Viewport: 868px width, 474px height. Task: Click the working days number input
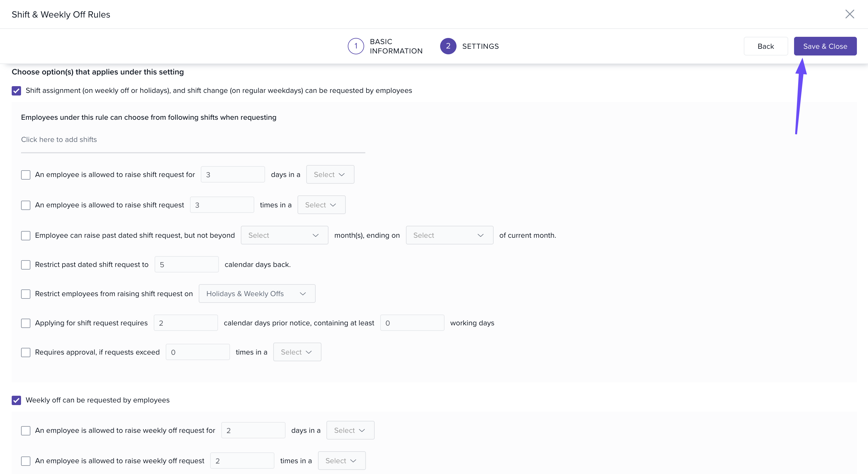[x=412, y=323]
